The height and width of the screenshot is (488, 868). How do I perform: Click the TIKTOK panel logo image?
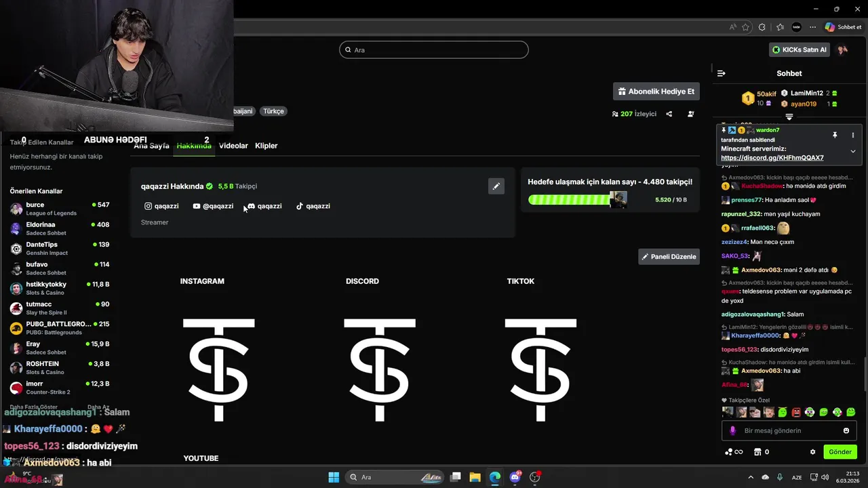pyautogui.click(x=540, y=369)
